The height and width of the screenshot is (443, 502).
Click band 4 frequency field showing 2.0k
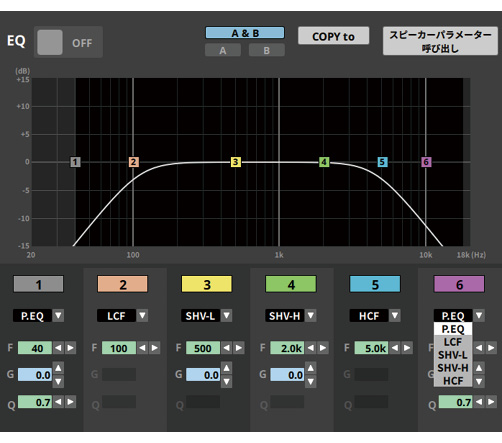[287, 348]
